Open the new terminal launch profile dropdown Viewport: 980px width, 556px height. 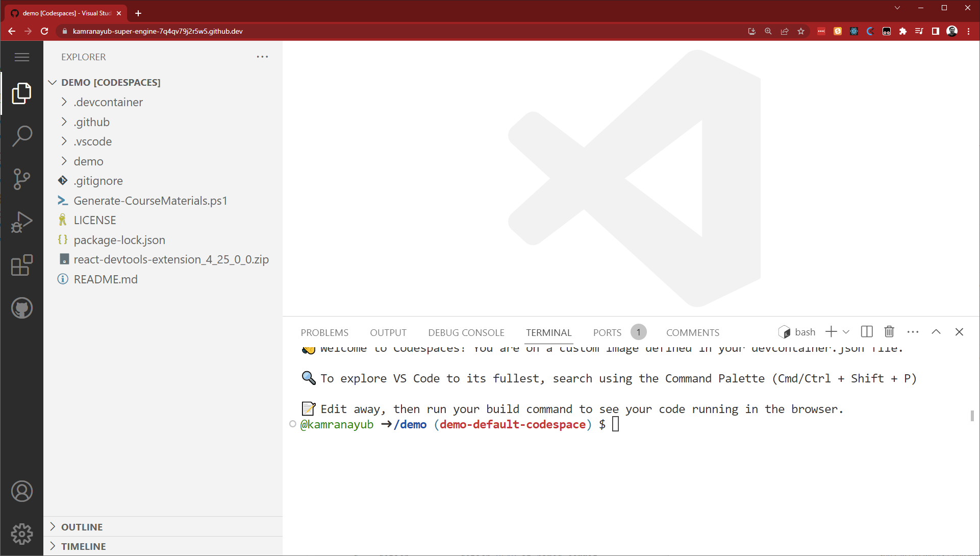846,332
